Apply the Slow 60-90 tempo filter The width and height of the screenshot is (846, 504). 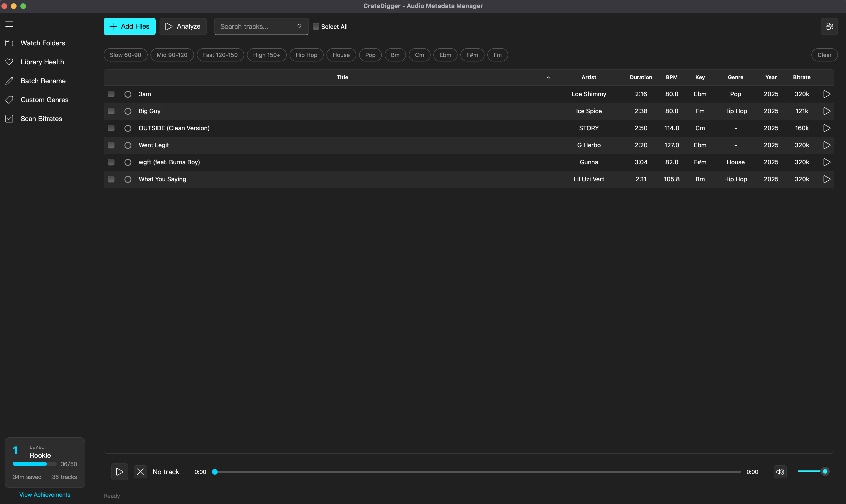coord(125,55)
